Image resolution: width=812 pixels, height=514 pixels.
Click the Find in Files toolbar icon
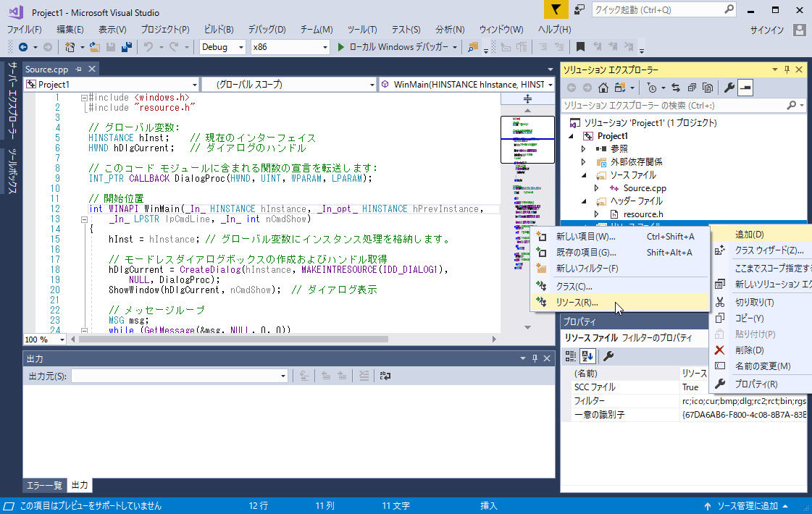pyautogui.click(x=473, y=47)
